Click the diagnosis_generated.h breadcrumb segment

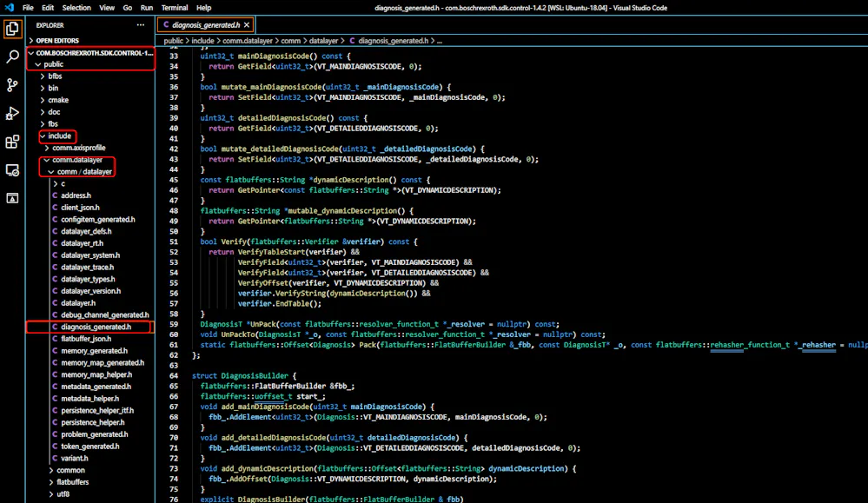393,40
